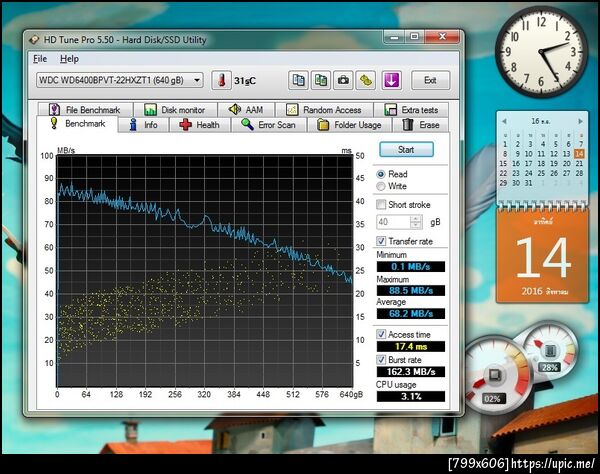Click the Start benchmark button

pyautogui.click(x=406, y=149)
